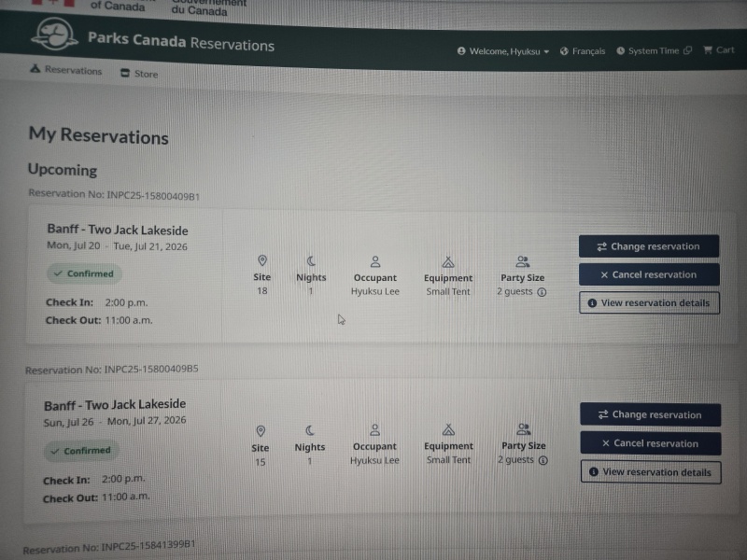Image resolution: width=747 pixels, height=560 pixels.
Task: Click the Nights moon icon in second reservation
Action: 310,430
